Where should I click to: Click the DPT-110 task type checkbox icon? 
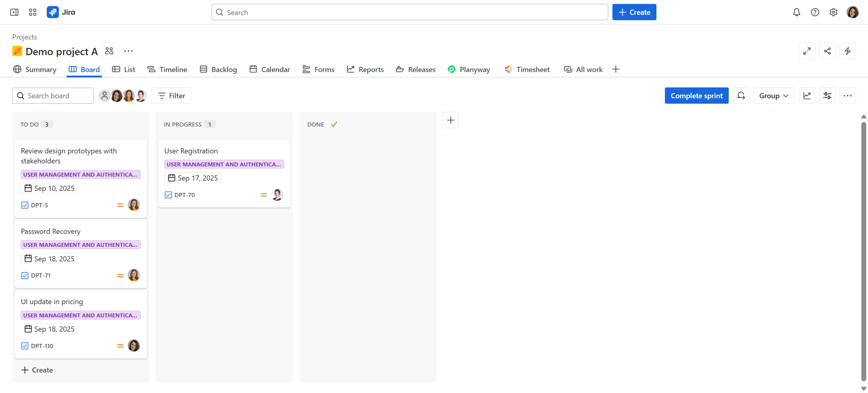[x=25, y=346]
